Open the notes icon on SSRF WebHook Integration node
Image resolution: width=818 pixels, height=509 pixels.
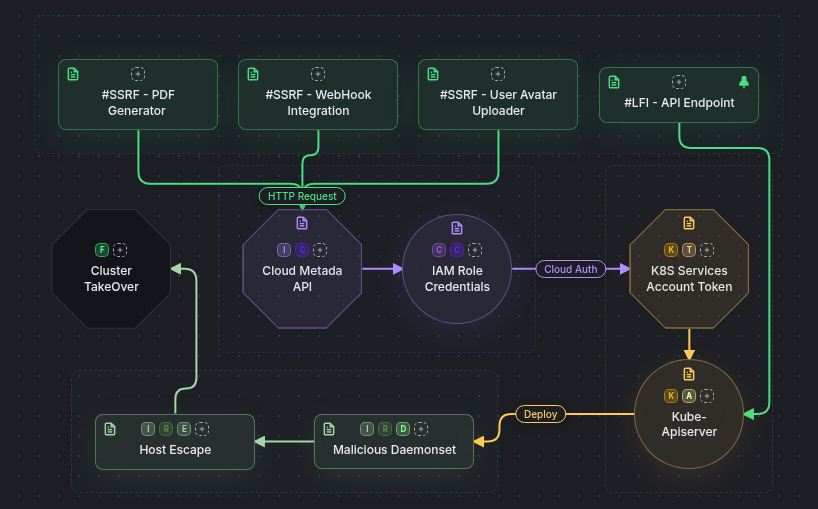[253, 74]
